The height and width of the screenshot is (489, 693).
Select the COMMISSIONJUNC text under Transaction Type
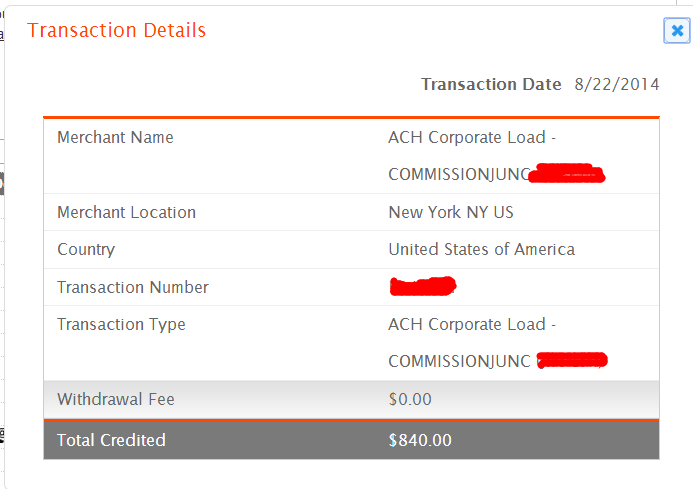pos(459,361)
